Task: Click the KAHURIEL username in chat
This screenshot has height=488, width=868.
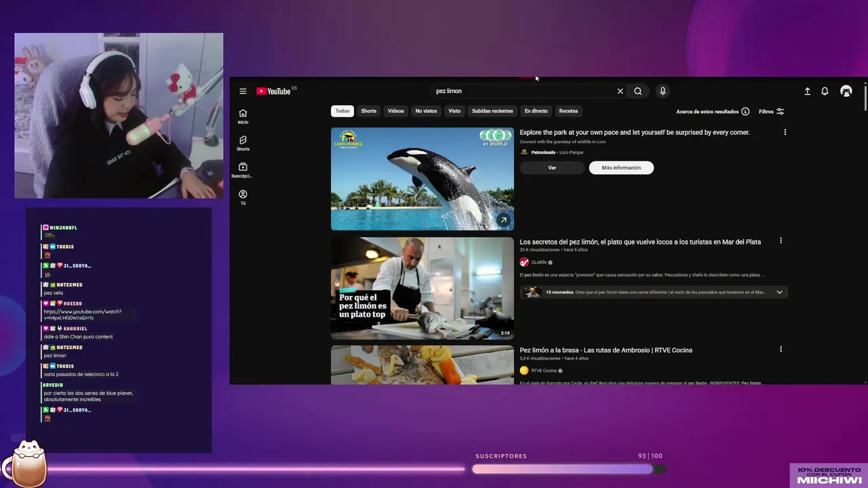Action: [x=75, y=329]
